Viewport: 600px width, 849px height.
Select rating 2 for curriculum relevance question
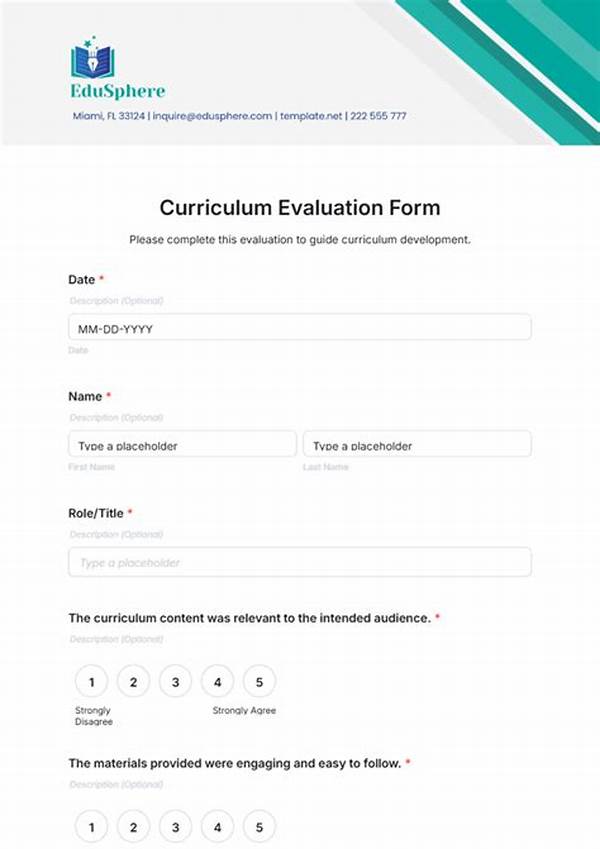pos(133,682)
